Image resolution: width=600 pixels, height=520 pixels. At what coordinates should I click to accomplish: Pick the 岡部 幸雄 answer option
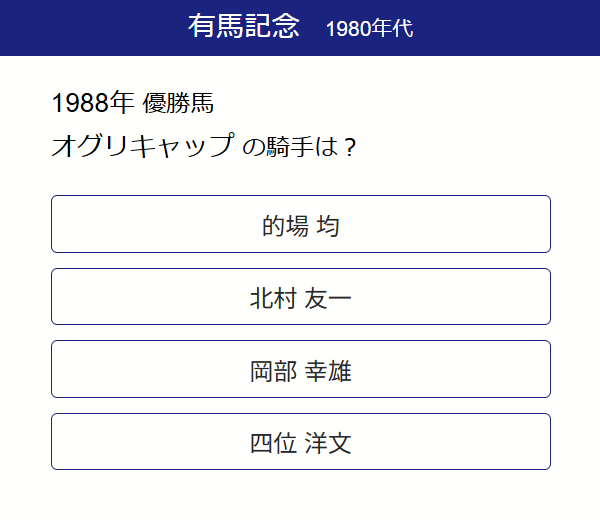click(300, 369)
